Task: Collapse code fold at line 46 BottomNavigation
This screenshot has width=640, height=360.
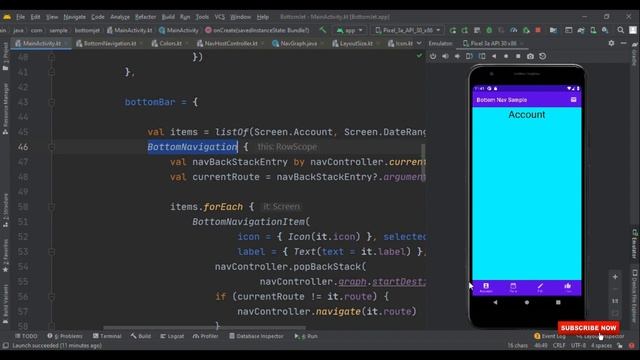Action: click(x=51, y=147)
